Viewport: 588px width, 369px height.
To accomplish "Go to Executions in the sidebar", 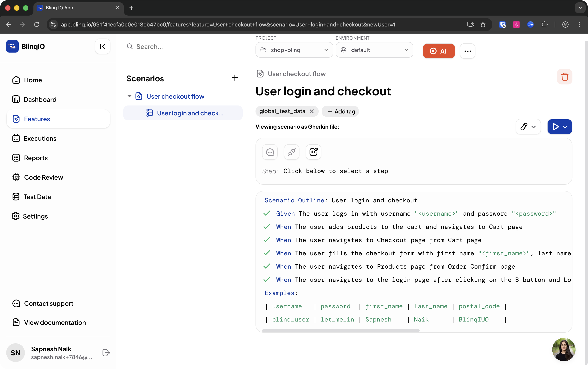I will (40, 138).
